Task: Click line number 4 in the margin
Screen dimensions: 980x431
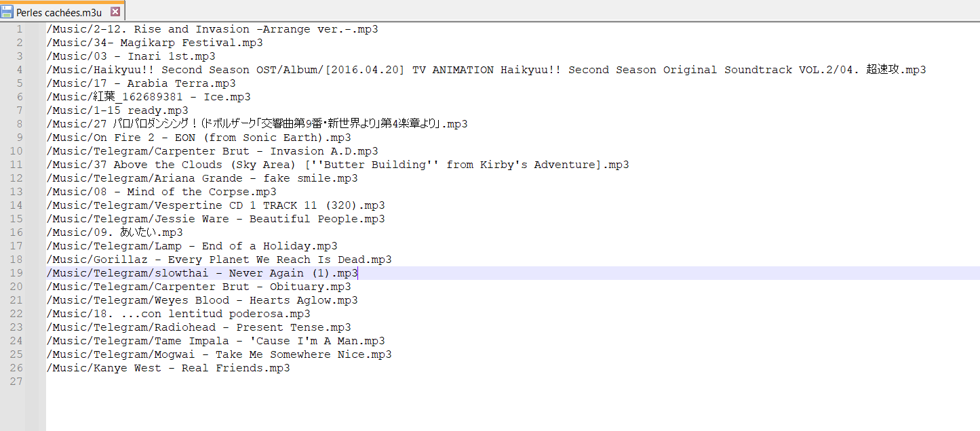Action: pos(20,70)
